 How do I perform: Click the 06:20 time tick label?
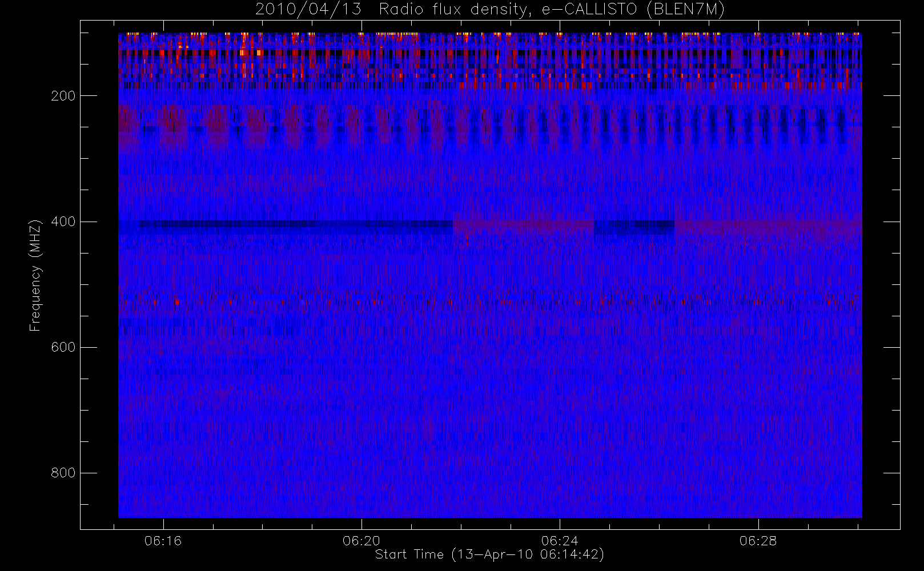tap(361, 541)
